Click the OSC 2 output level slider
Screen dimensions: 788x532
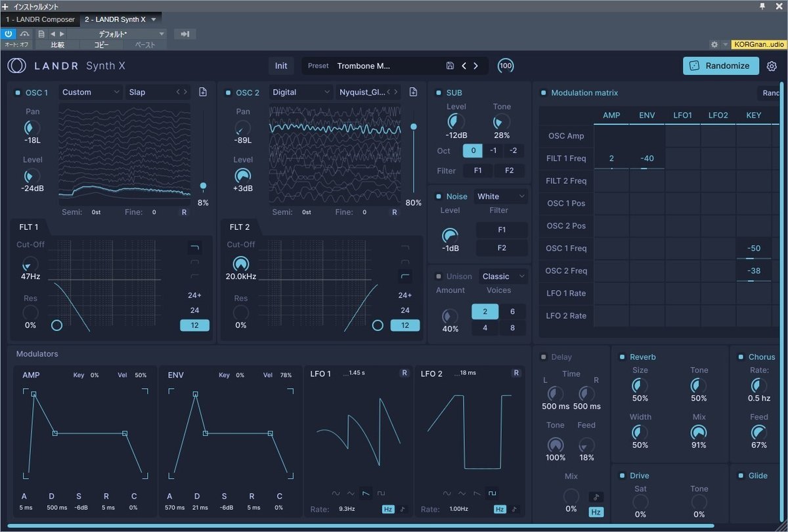point(414,126)
